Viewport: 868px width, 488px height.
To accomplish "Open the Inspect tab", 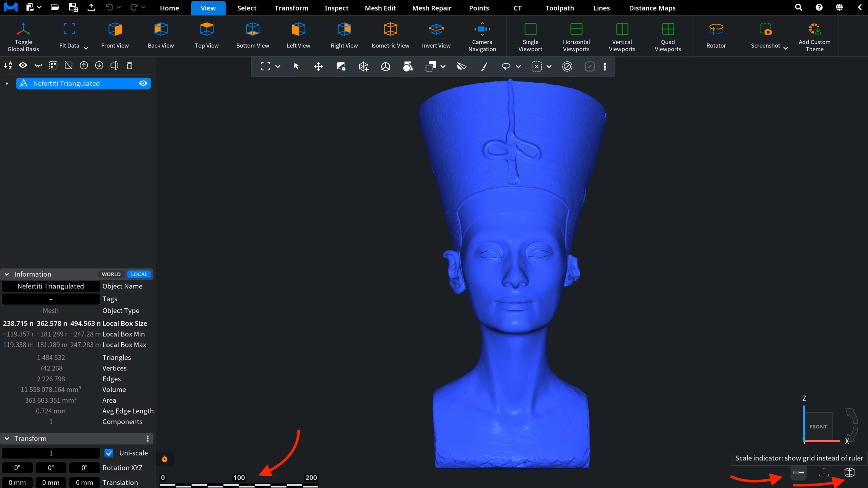I will point(336,8).
